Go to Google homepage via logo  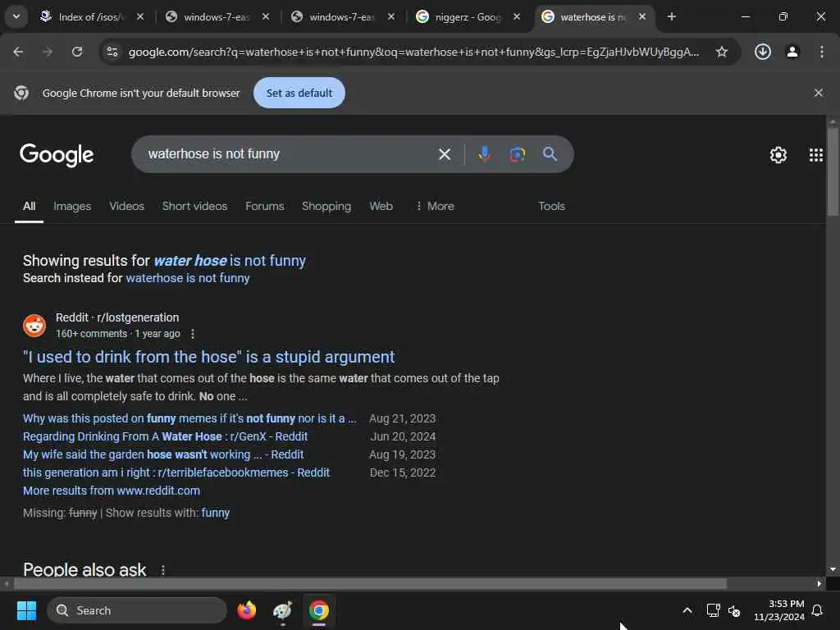tap(57, 155)
